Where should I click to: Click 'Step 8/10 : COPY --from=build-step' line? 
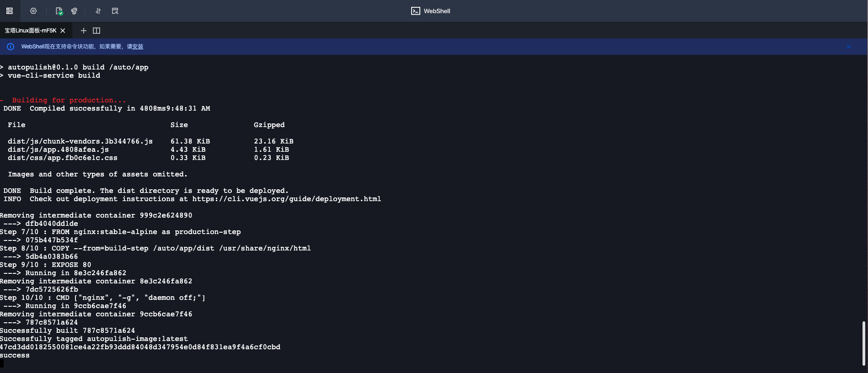tap(155, 248)
